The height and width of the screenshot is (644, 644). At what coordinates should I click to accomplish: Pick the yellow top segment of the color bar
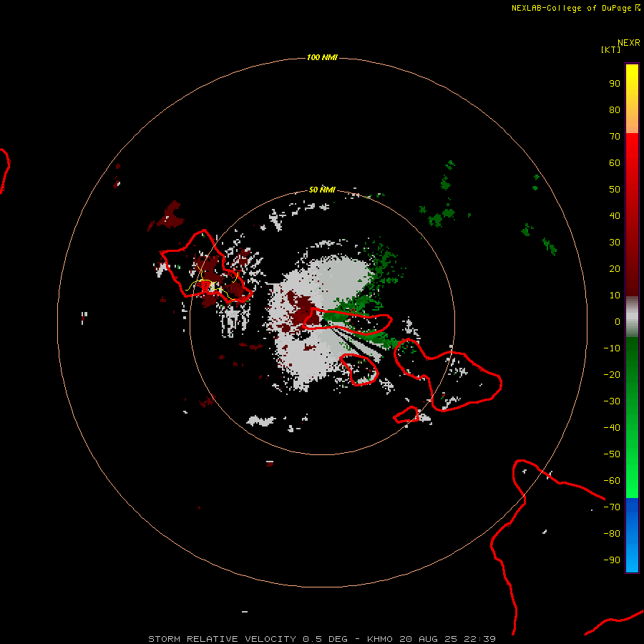(632, 99)
